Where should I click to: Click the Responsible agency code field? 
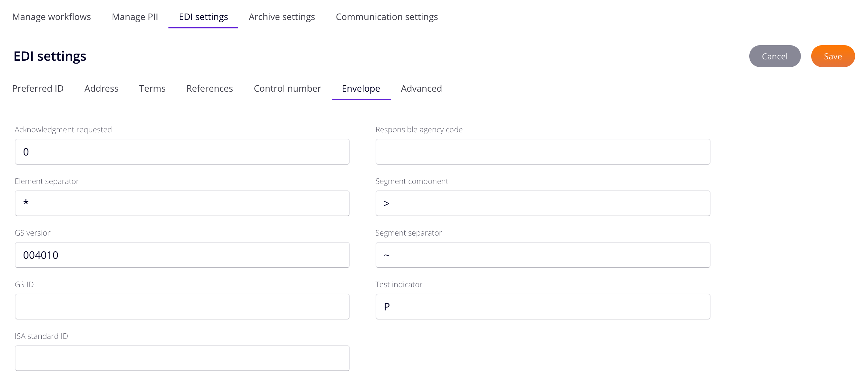pos(543,152)
